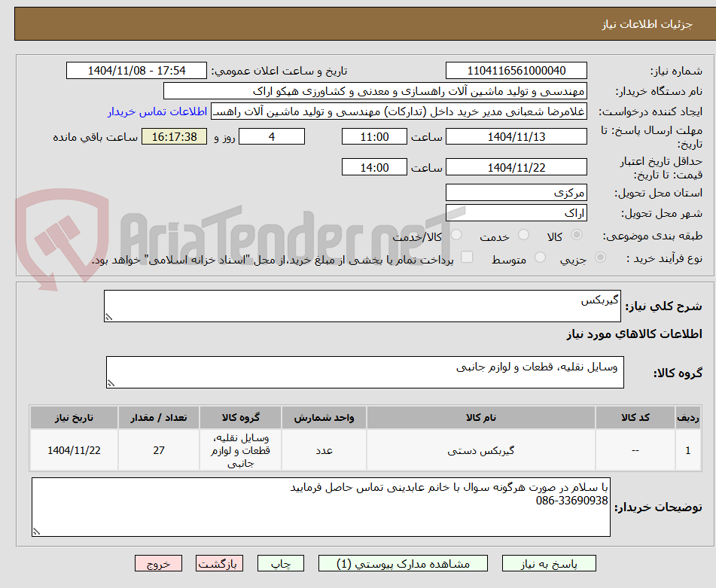716x588 pixels.
Task: Click the unit cell عدد
Action: point(324,450)
